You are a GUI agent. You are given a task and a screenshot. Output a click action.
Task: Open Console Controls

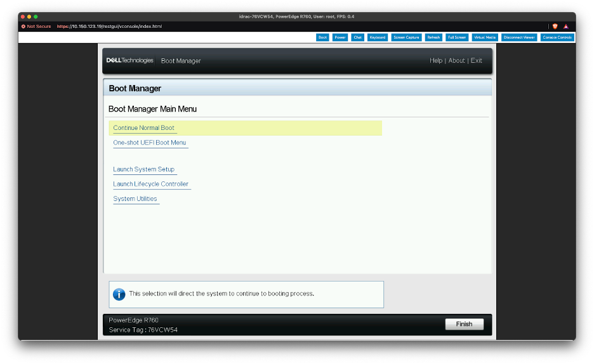[557, 37]
